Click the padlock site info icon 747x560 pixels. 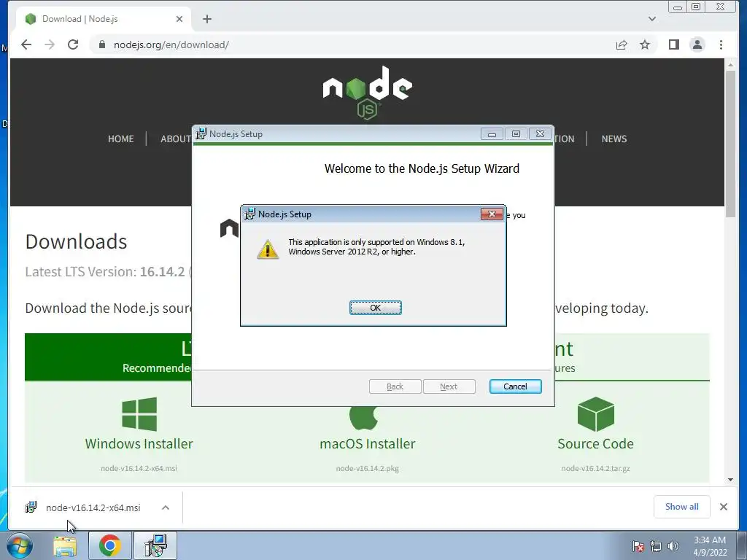tap(101, 44)
